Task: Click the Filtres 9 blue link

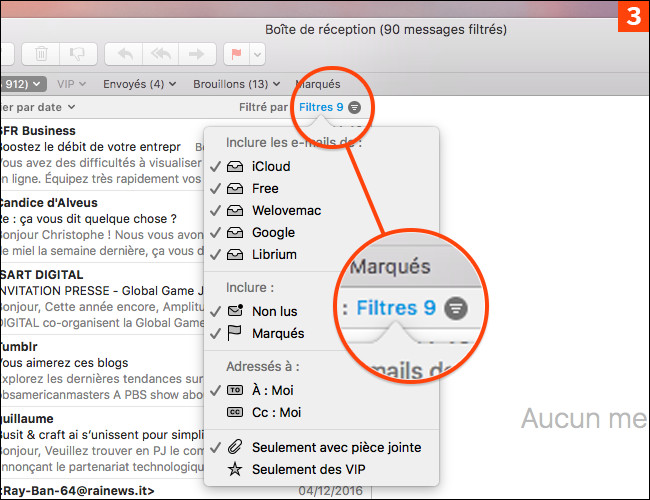Action: (320, 107)
